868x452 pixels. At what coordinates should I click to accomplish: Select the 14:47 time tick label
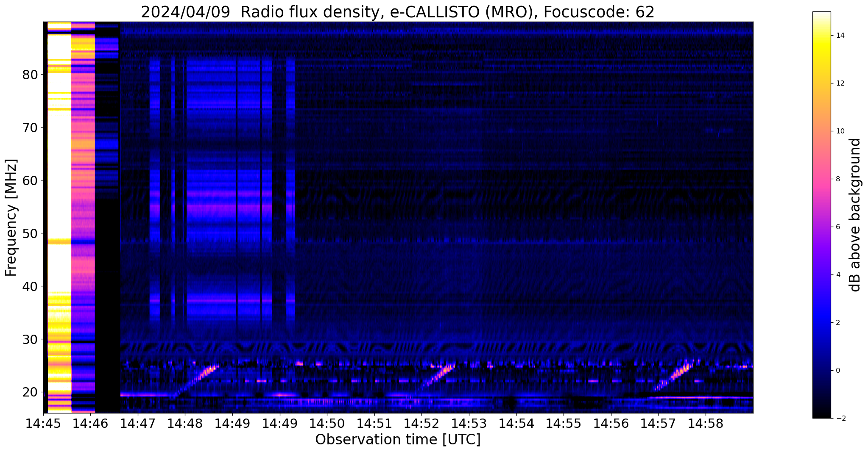click(137, 424)
